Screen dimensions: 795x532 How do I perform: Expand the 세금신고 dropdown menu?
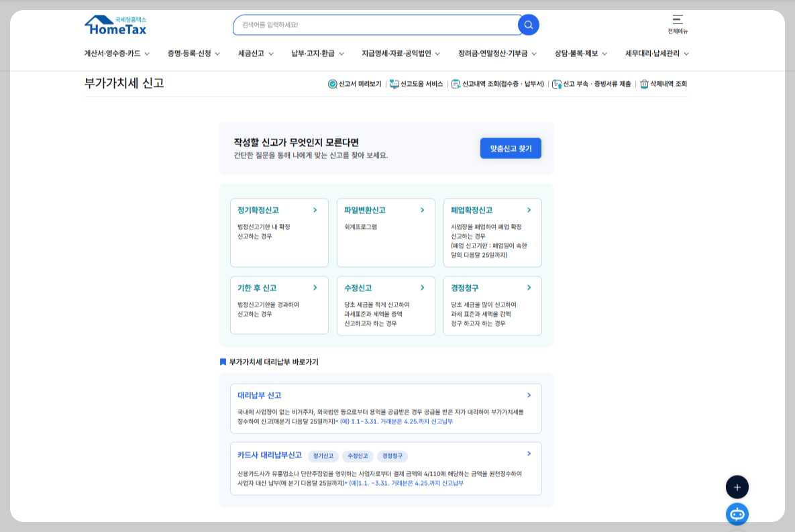click(x=256, y=53)
